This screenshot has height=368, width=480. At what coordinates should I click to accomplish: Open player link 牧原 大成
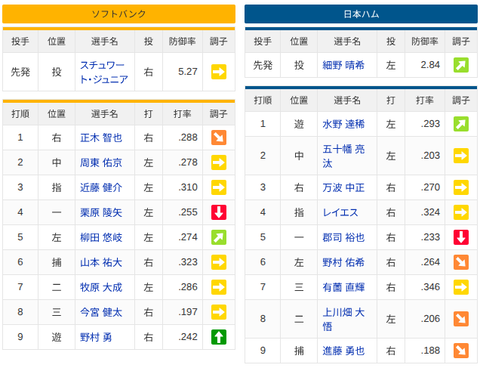click(101, 287)
